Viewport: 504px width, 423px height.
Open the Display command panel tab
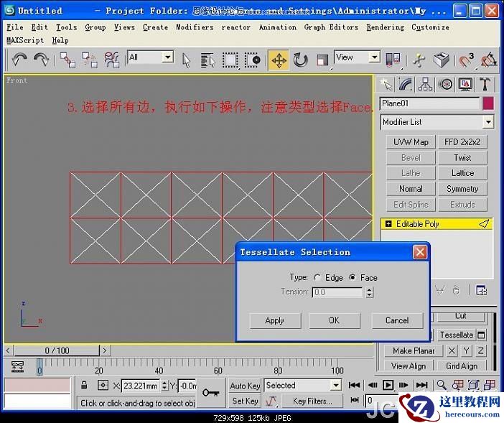click(x=465, y=84)
